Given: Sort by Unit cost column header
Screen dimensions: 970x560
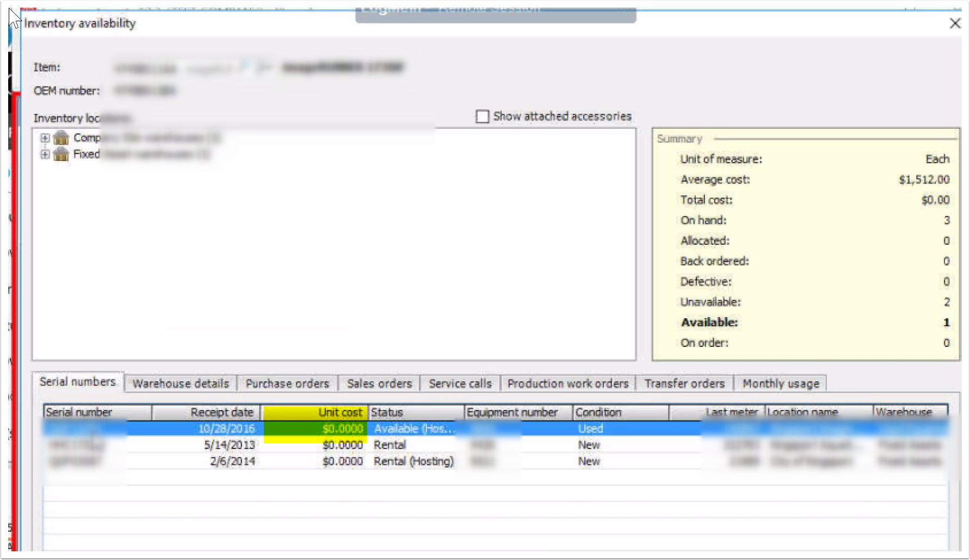Looking at the screenshot, I should pyautogui.click(x=315, y=413).
